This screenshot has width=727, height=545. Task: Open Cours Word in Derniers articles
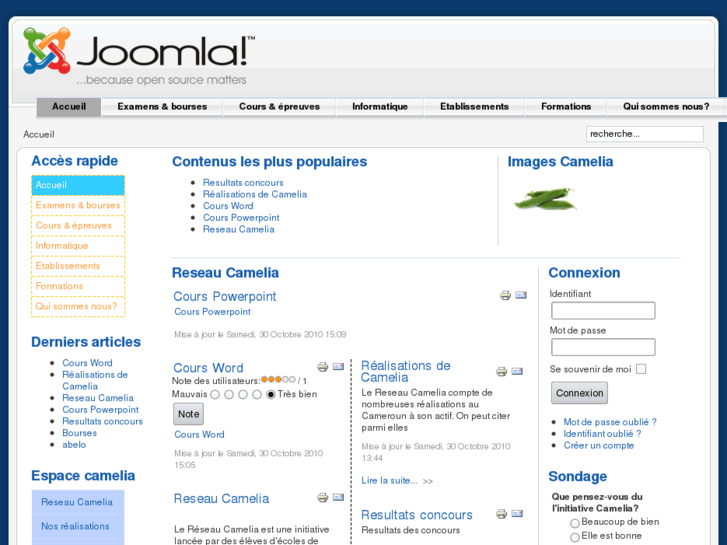[x=87, y=363]
